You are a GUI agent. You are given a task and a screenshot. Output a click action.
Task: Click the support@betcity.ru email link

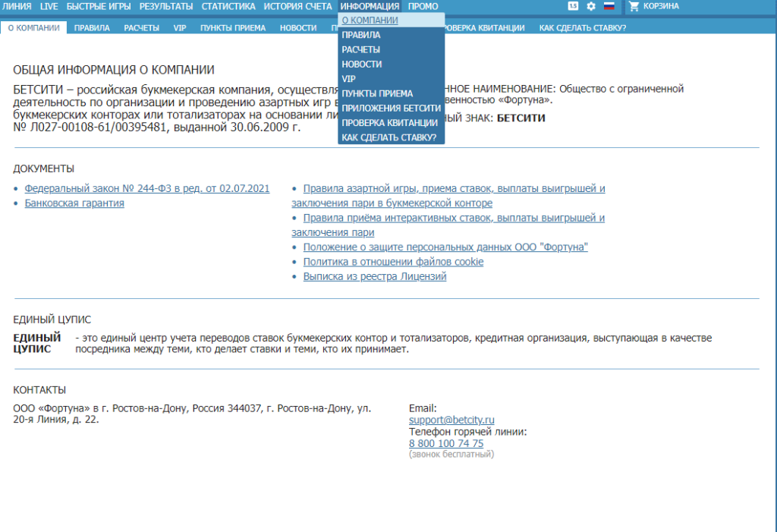click(451, 420)
